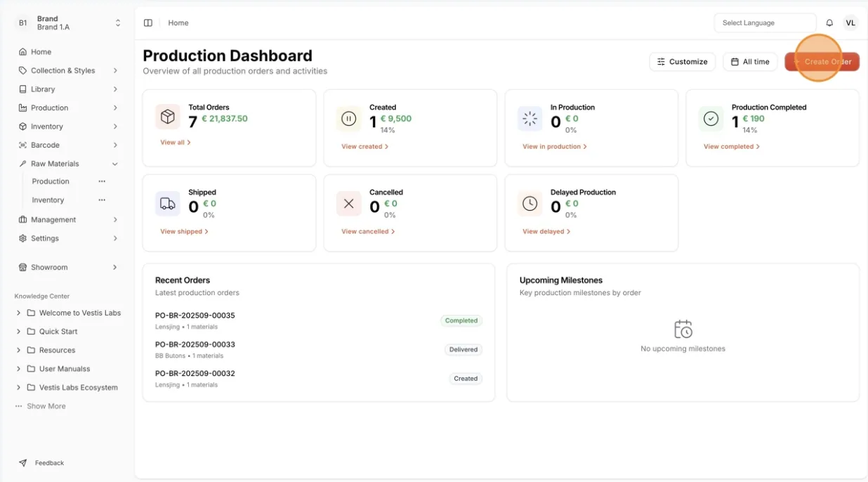Click the Welcome to Vestis Labs folder icon
This screenshot has height=482, width=868.
[x=31, y=313]
